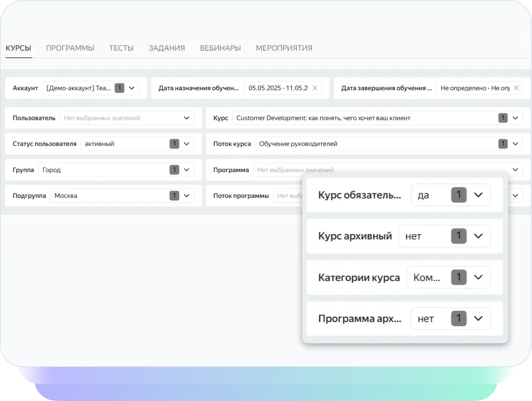This screenshot has width=532, height=401.
Task: Click the Пользователь field with no selected values
Action: click(127, 118)
